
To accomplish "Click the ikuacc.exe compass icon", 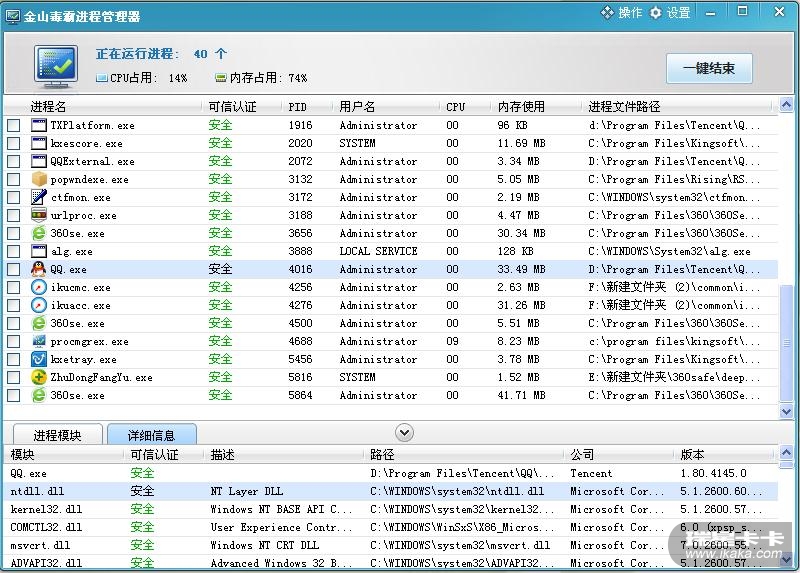I will tap(39, 305).
